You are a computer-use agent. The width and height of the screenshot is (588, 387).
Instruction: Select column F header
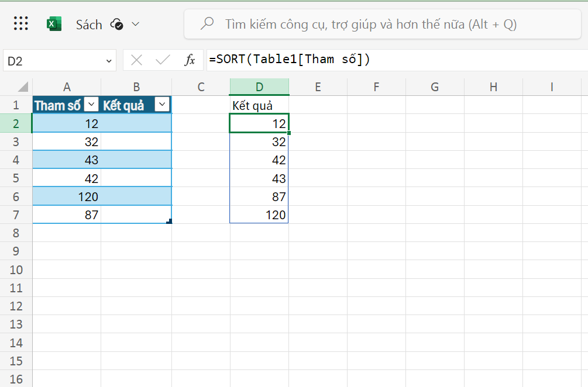click(x=377, y=87)
